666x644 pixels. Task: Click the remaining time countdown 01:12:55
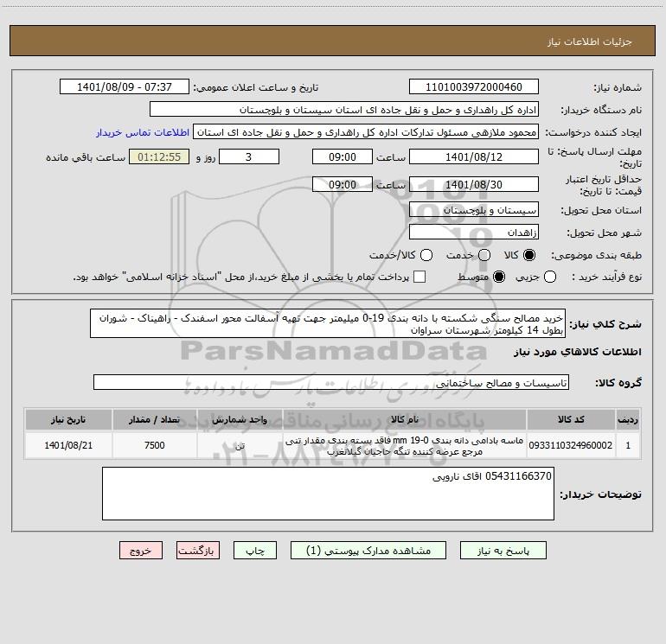pyautogui.click(x=159, y=157)
